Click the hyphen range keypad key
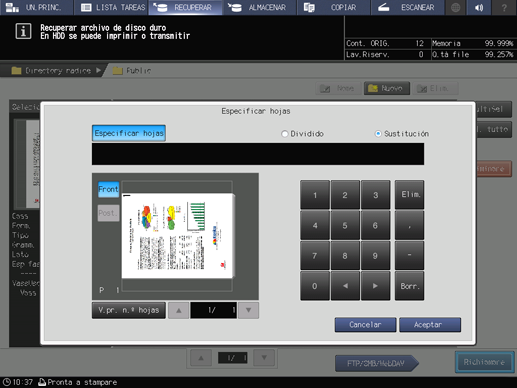Screen dimensions: 517x388 (x=410, y=255)
